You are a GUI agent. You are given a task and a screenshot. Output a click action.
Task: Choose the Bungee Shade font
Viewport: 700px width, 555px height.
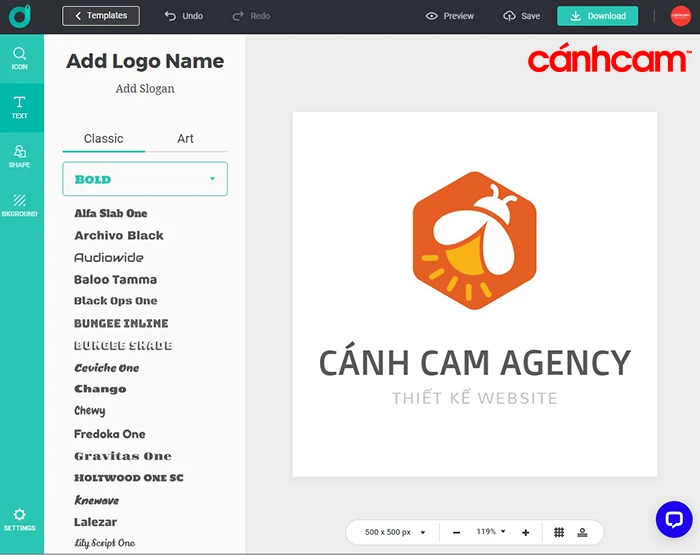pos(123,346)
